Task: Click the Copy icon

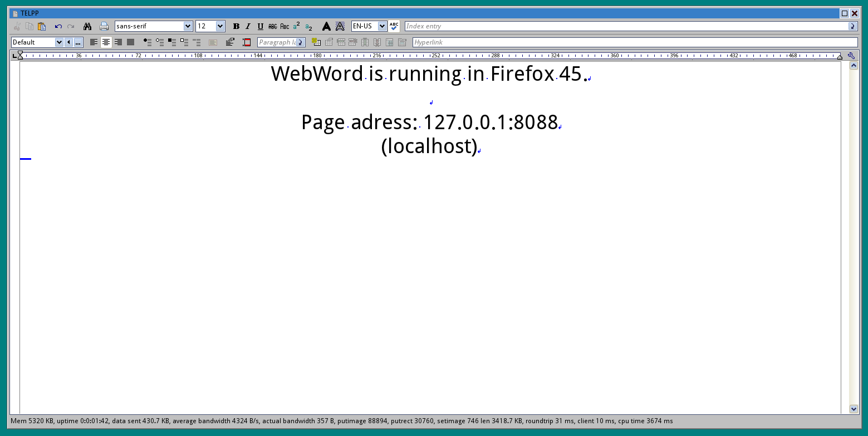Action: (30, 26)
